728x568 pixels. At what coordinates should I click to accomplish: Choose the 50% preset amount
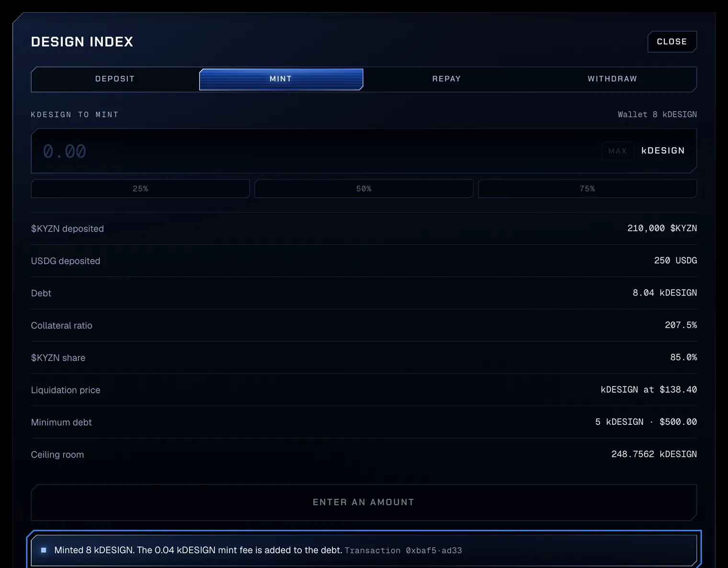[x=364, y=189]
